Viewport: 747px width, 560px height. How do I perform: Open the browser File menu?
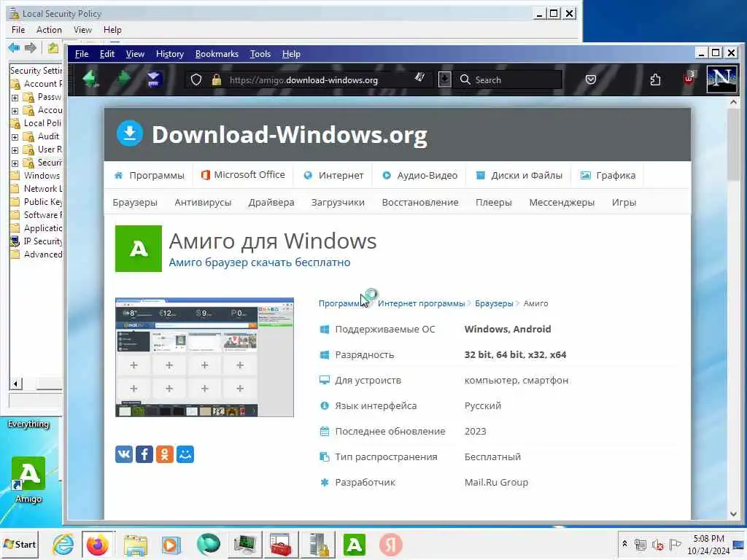[x=82, y=54]
